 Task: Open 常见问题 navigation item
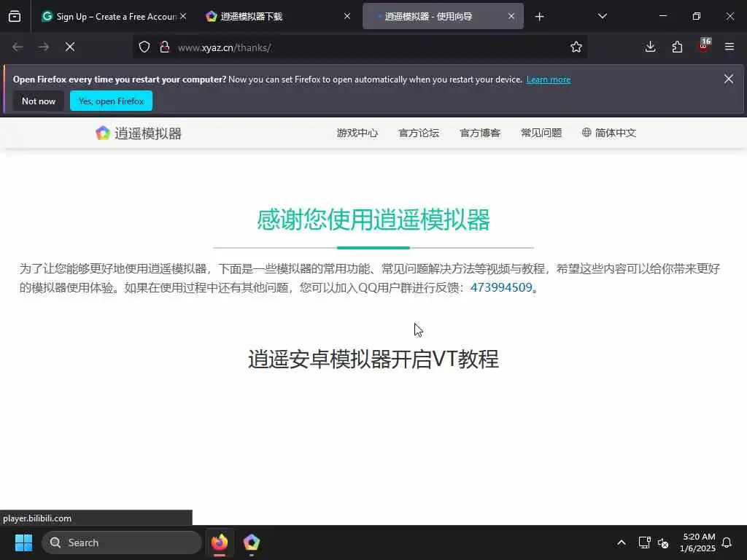(541, 133)
